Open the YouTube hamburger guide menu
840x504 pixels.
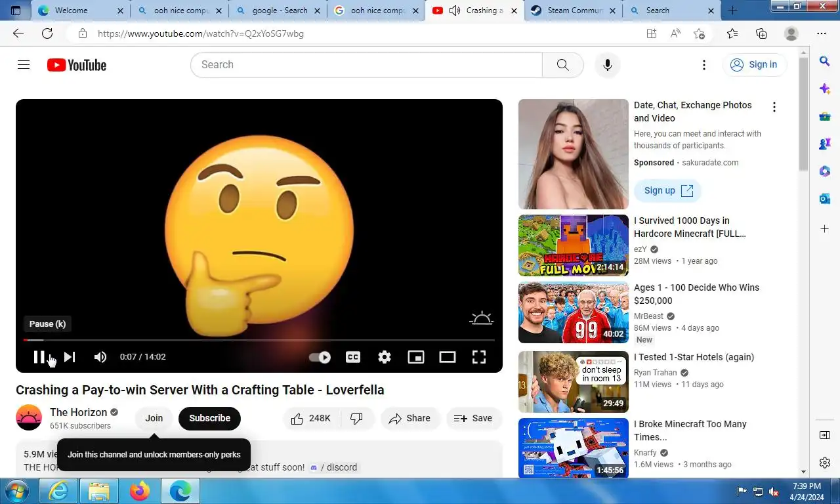coord(24,64)
